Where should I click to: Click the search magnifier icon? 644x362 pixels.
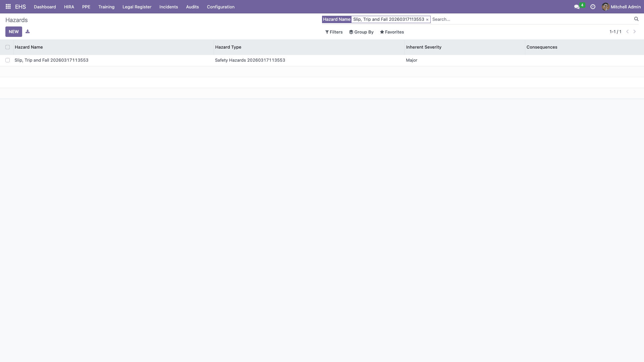[636, 19]
